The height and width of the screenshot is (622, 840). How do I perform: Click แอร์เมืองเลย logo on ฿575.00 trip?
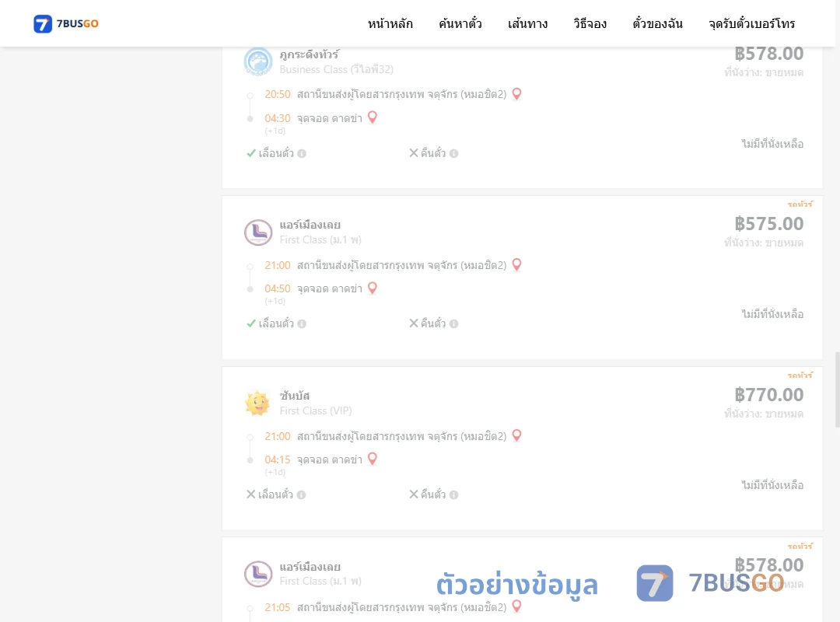click(258, 232)
